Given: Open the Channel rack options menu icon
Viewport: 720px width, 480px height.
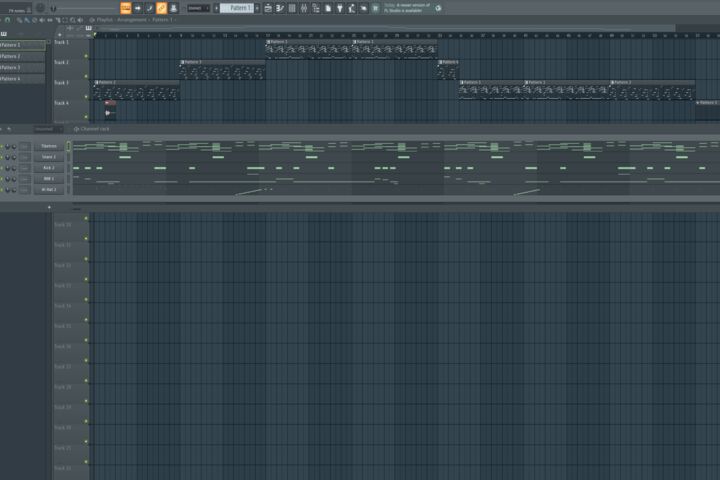Looking at the screenshot, I should (x=76, y=130).
